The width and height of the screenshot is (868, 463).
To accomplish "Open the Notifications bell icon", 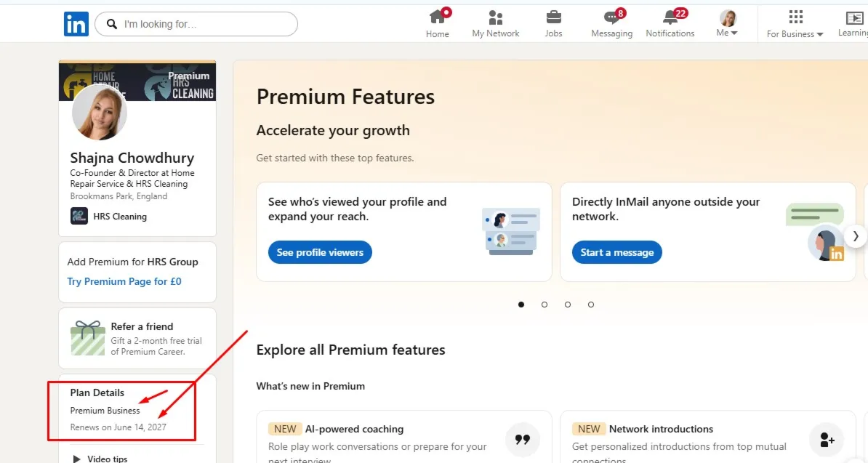I will tap(670, 17).
